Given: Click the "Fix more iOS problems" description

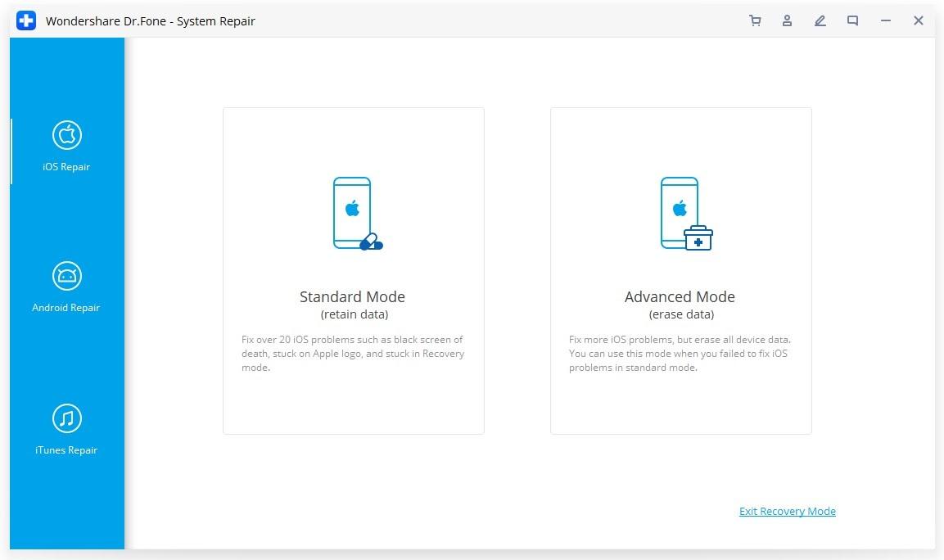Looking at the screenshot, I should pyautogui.click(x=680, y=354).
